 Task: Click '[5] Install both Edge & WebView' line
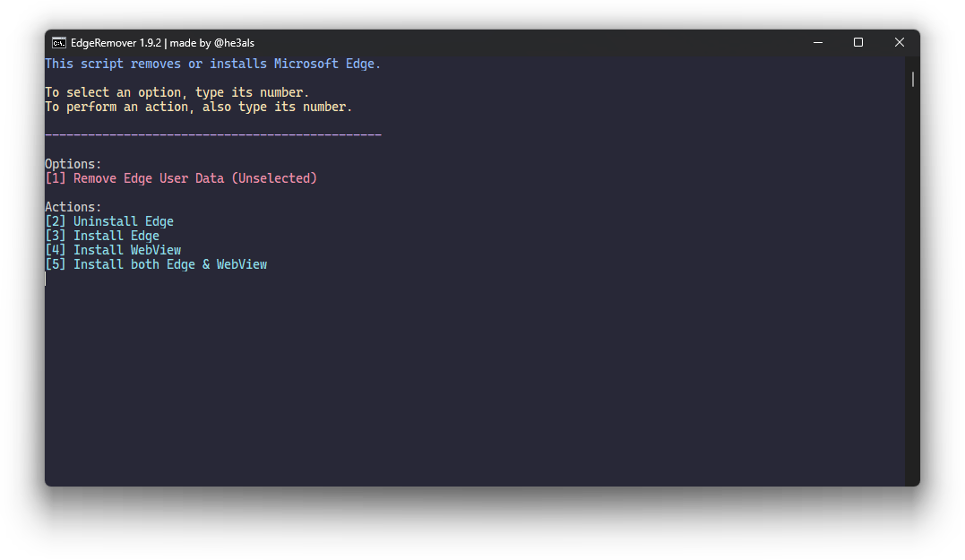point(156,264)
